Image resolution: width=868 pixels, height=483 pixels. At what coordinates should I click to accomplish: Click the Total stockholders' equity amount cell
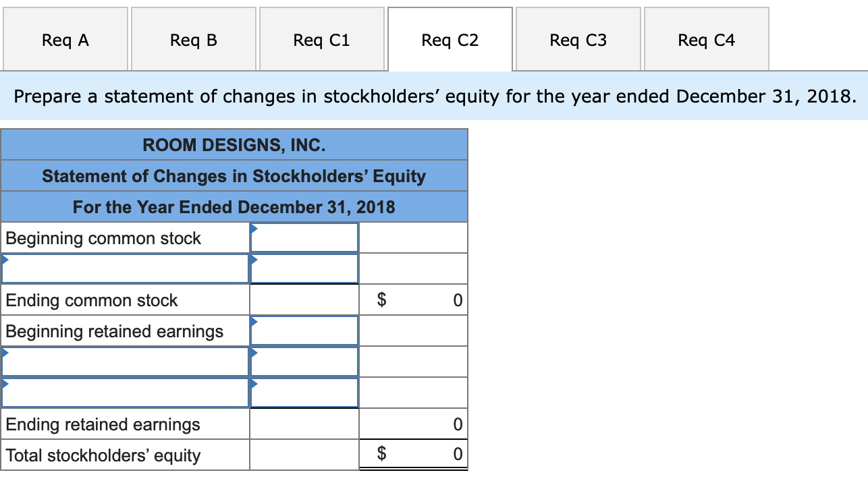(412, 454)
